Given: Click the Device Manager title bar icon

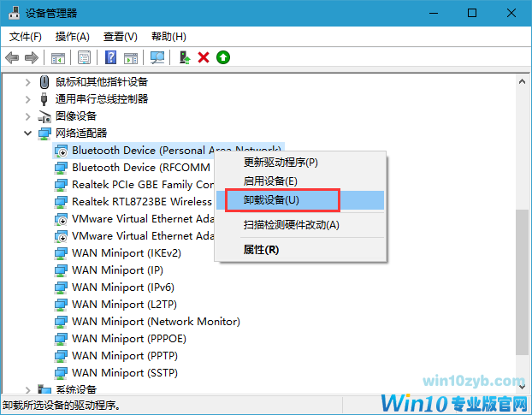Looking at the screenshot, I should click(15, 13).
